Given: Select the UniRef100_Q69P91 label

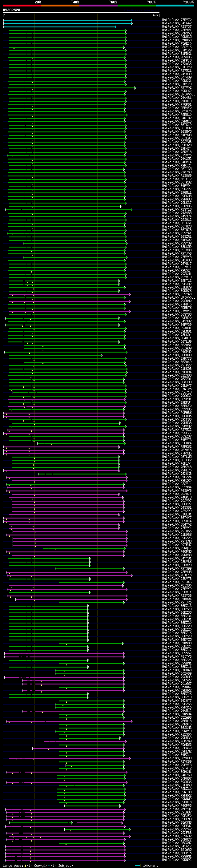Looking at the screenshot, I should [177, 399].
